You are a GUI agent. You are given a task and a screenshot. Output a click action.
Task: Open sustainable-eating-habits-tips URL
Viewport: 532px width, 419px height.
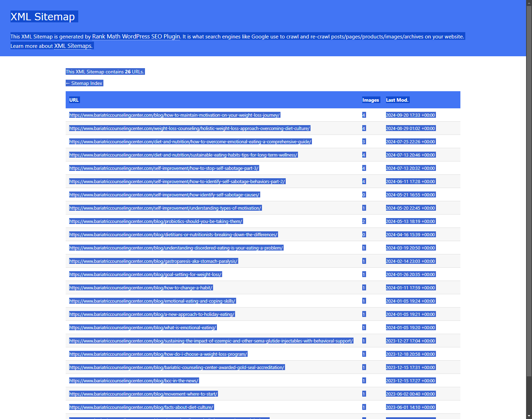(x=183, y=155)
